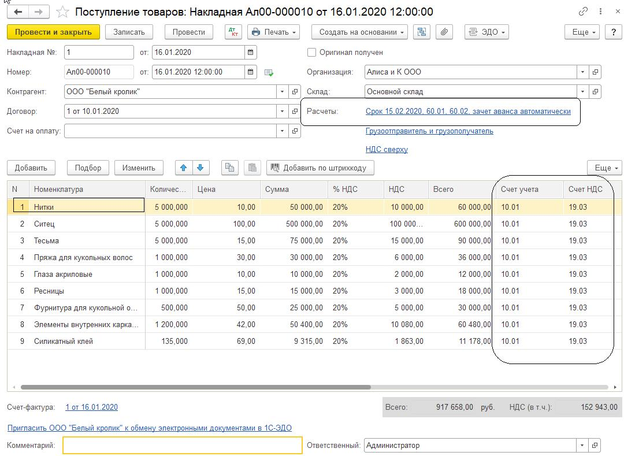
Task: Click into the Комментарий input field
Action: pos(182,445)
